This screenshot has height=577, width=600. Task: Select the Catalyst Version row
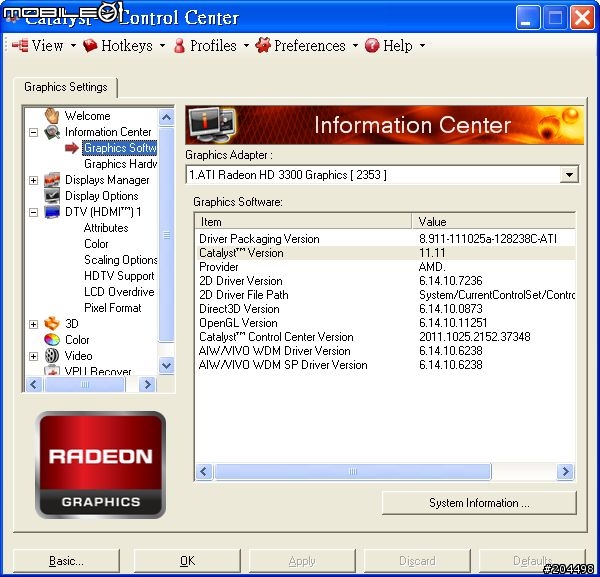(x=385, y=253)
